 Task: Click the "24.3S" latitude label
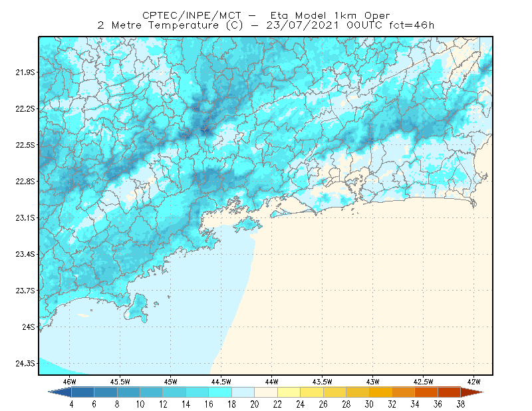click(25, 364)
